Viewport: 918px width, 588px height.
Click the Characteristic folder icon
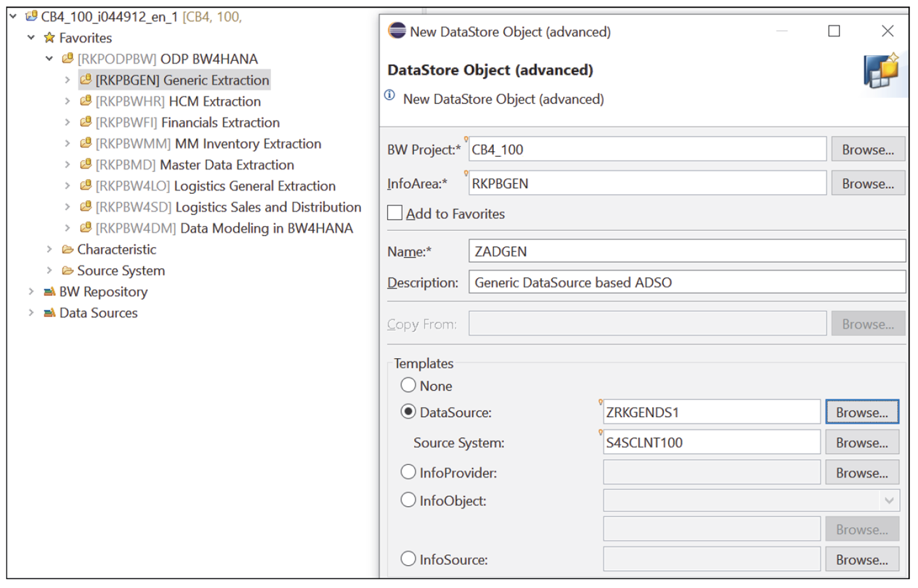[68, 249]
